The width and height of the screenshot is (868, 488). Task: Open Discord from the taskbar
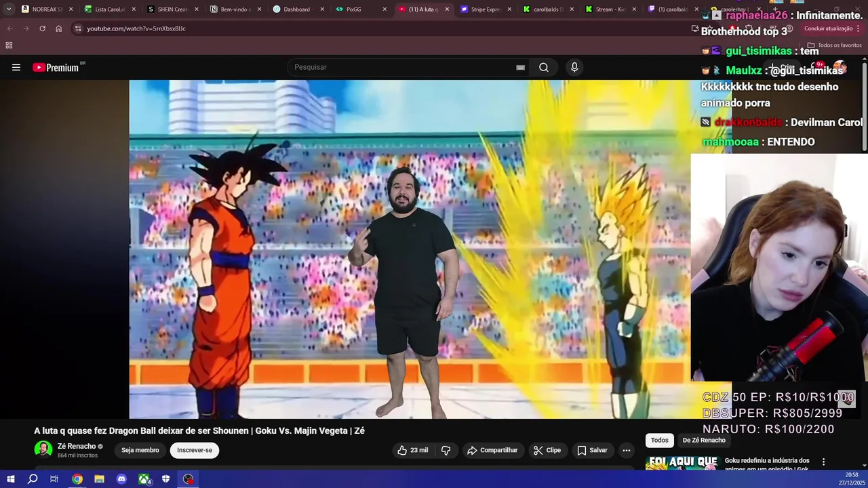click(121, 479)
